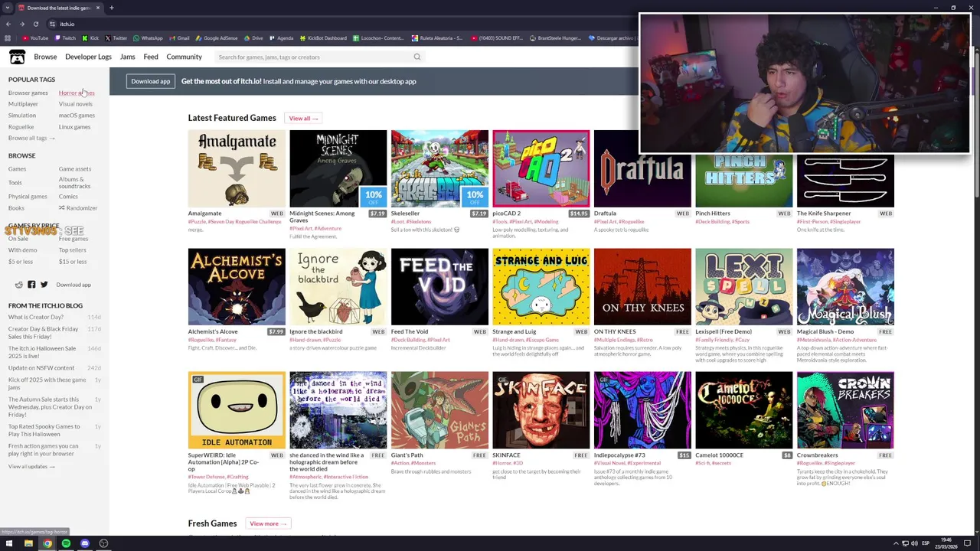This screenshot has width=980, height=551.
Task: Click View all featured games button
Action: [x=303, y=118]
